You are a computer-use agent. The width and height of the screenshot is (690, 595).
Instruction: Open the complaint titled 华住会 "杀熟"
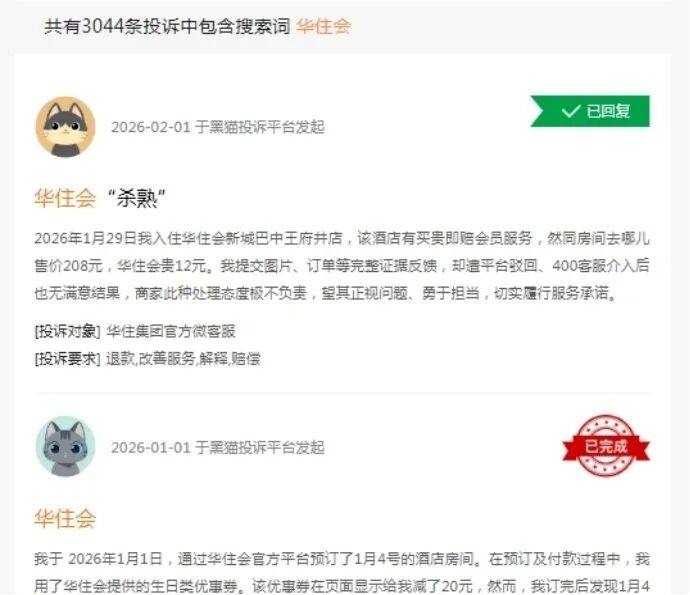coord(100,198)
